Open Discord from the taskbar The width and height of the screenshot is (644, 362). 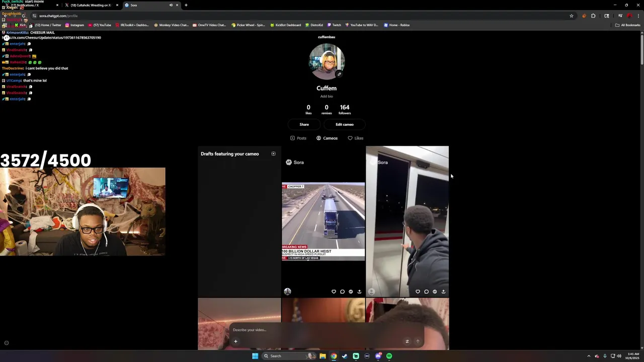click(x=378, y=356)
